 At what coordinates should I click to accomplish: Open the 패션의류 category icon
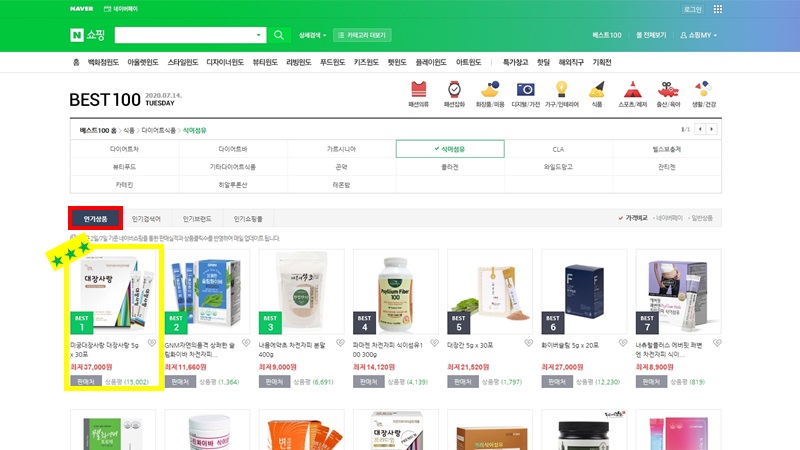point(418,94)
